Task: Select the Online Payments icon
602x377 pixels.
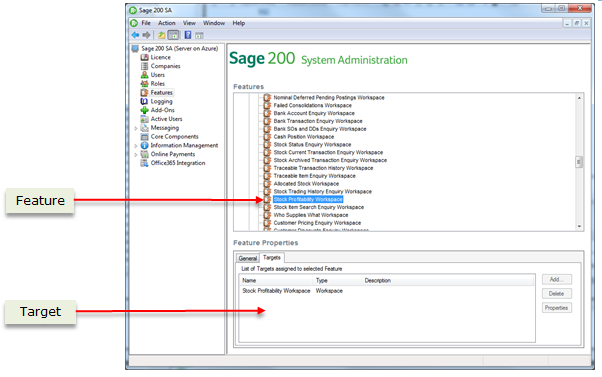Action: point(144,154)
